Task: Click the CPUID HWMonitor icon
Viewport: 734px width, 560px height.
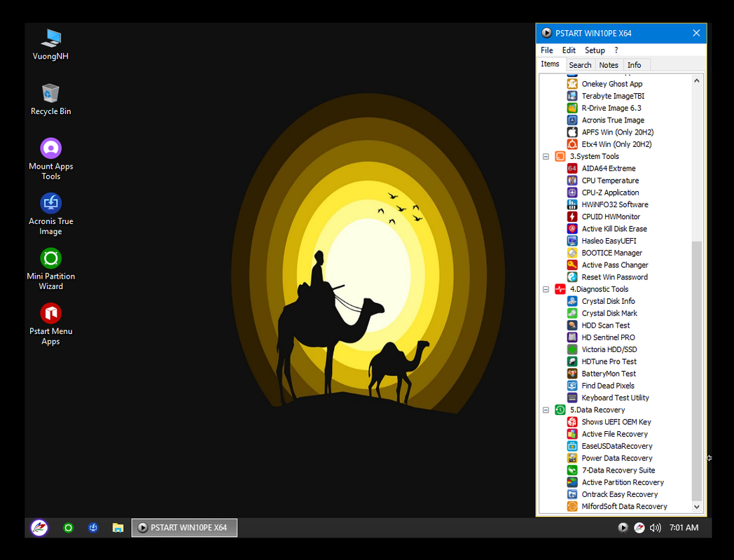Action: pyautogui.click(x=572, y=216)
